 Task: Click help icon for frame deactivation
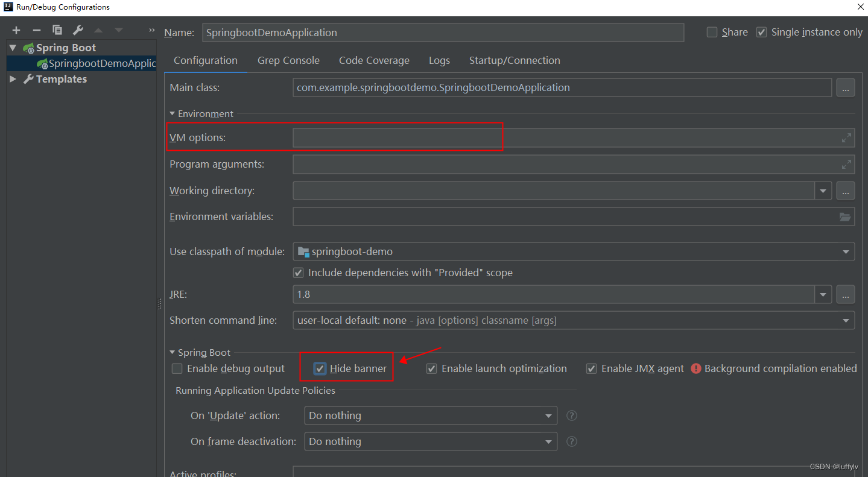tap(572, 441)
